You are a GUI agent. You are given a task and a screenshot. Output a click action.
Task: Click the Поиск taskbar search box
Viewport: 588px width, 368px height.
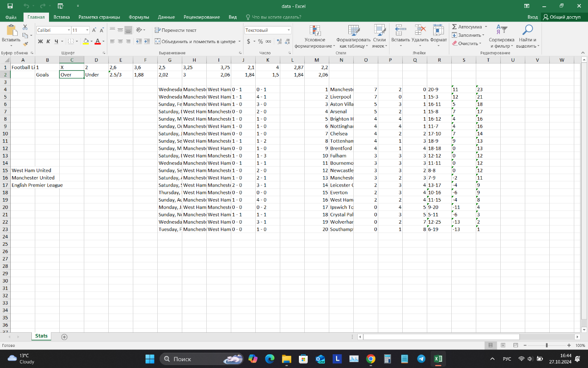pyautogui.click(x=202, y=359)
